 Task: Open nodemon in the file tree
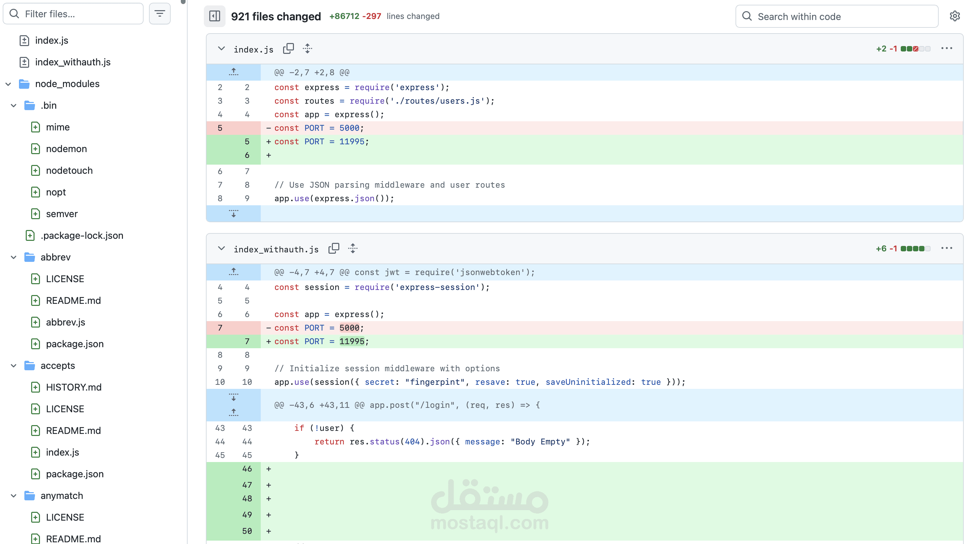[67, 149]
